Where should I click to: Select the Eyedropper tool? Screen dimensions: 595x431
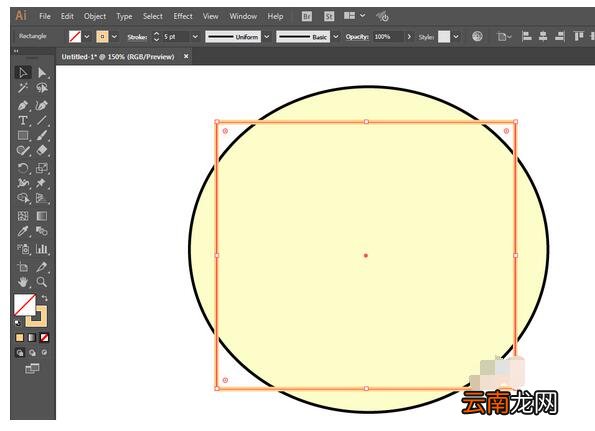(x=23, y=231)
